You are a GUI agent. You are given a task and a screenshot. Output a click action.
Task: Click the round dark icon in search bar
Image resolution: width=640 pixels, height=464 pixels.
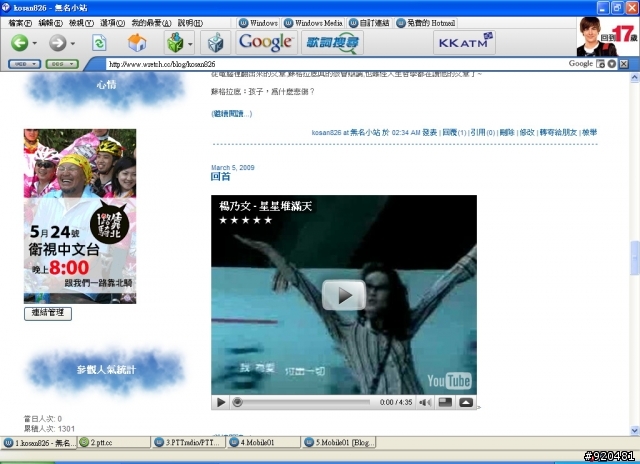(611, 64)
